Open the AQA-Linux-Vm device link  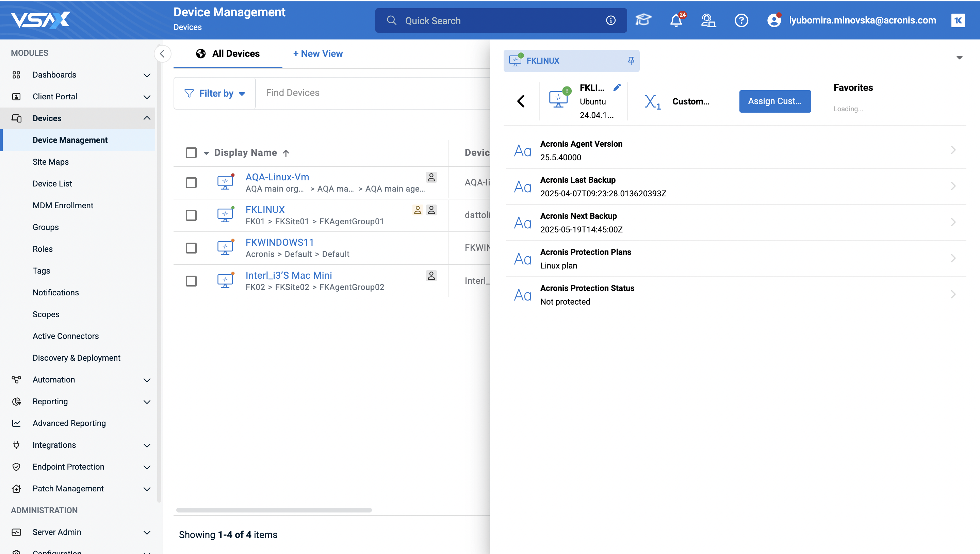click(277, 177)
